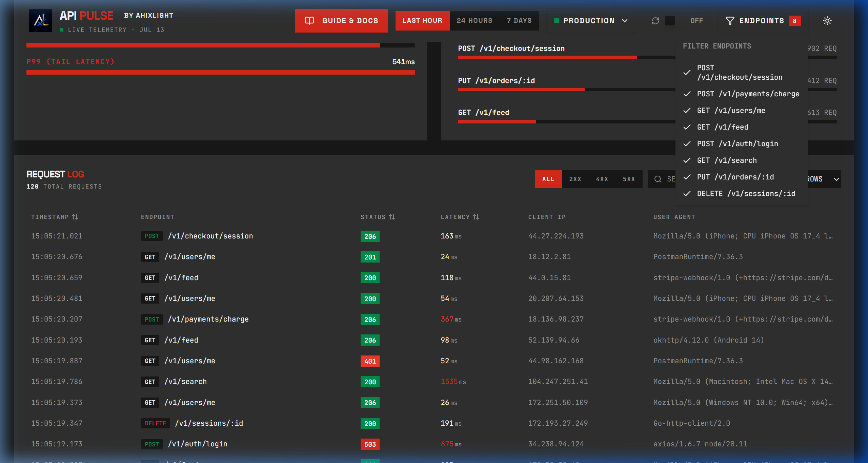Click client IP 104.247.251.41
The width and height of the screenshot is (868, 463).
coord(558,382)
